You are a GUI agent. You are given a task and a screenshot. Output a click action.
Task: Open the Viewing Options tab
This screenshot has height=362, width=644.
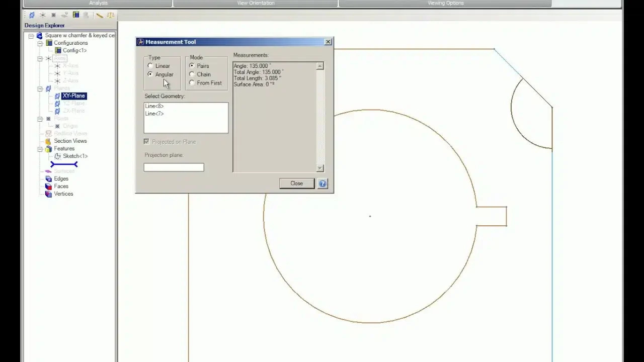pyautogui.click(x=445, y=3)
